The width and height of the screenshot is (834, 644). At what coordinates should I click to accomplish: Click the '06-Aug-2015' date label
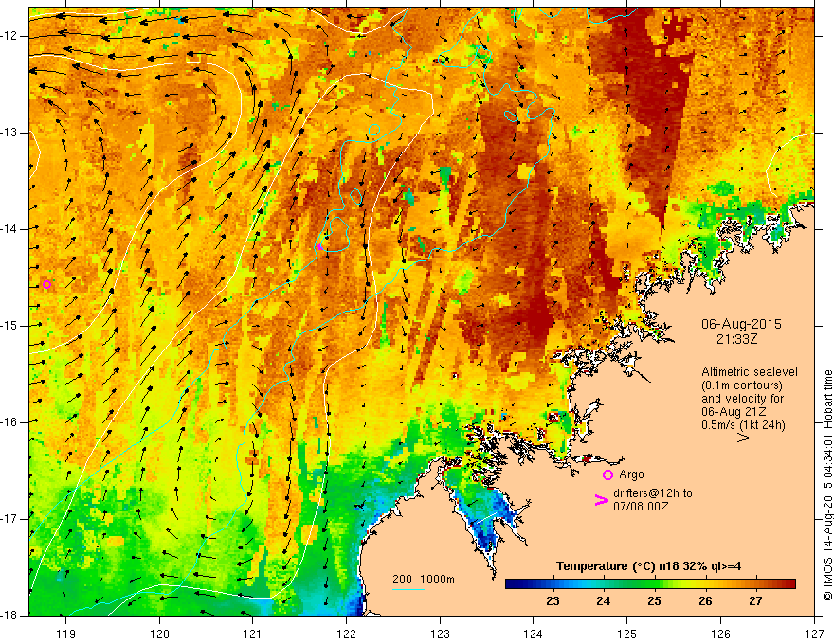pos(741,324)
